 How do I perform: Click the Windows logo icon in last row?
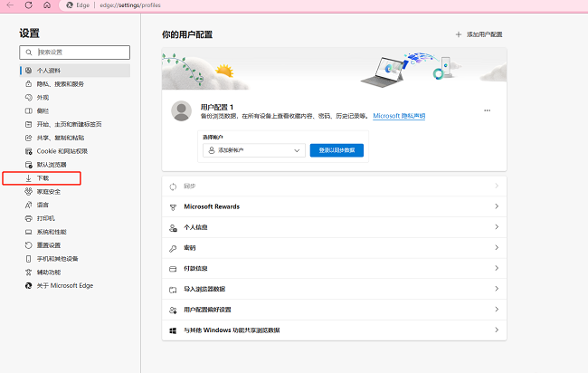173,330
